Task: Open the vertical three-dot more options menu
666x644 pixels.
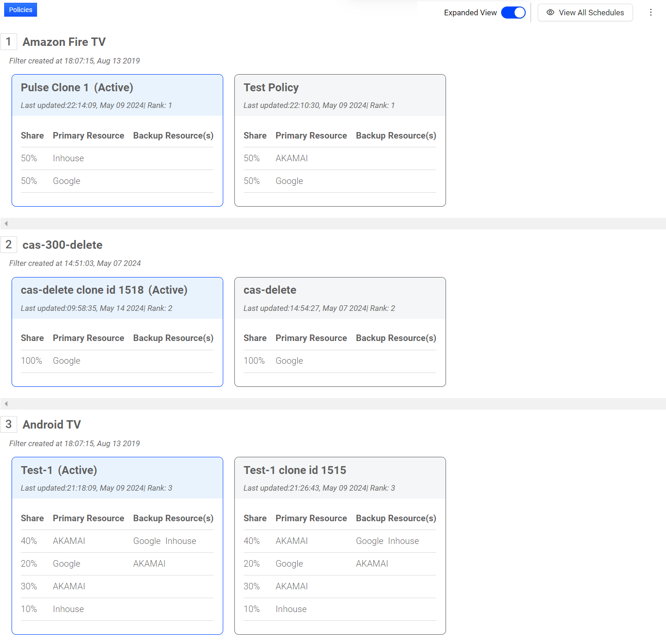Action: pos(651,13)
